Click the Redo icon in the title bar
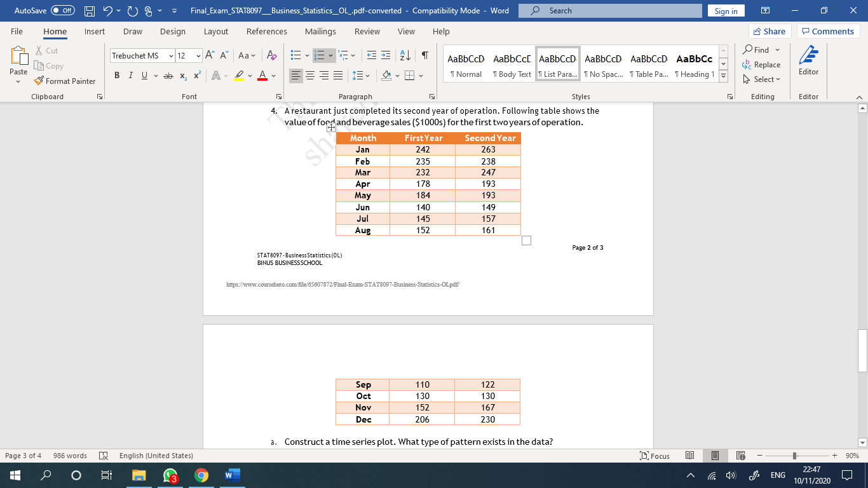This screenshot has width=868, height=488. [x=133, y=11]
